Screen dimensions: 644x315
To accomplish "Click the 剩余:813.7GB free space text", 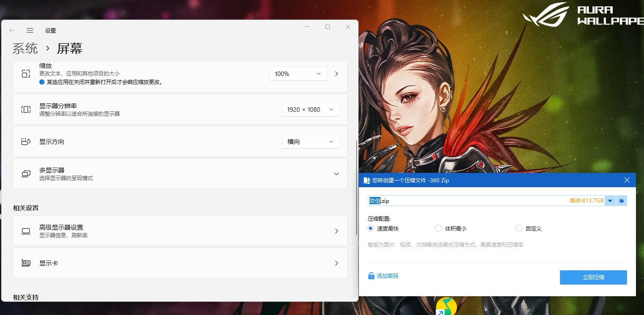I will pyautogui.click(x=587, y=201).
